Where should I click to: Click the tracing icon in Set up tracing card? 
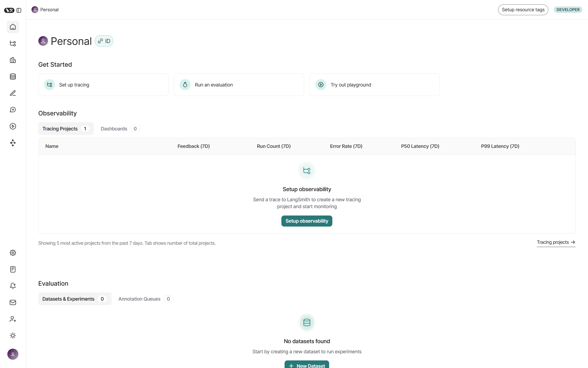pos(50,85)
